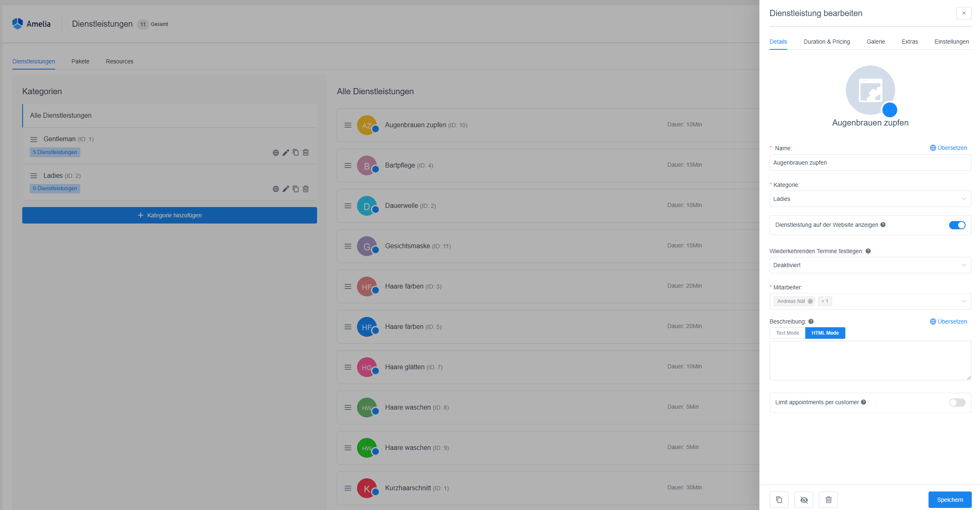
Task: Click the hide service crossed-eye icon
Action: click(804, 500)
